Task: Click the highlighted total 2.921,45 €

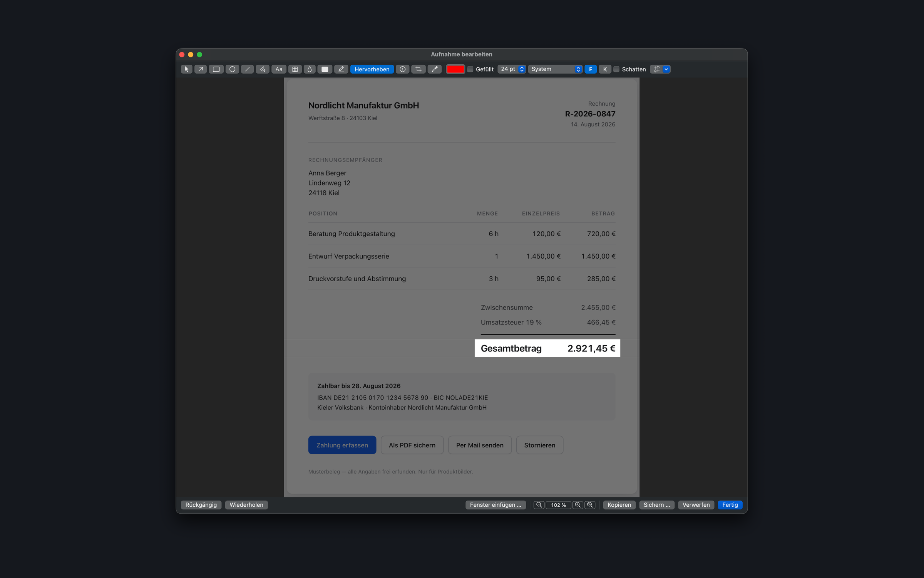Action: (x=591, y=348)
